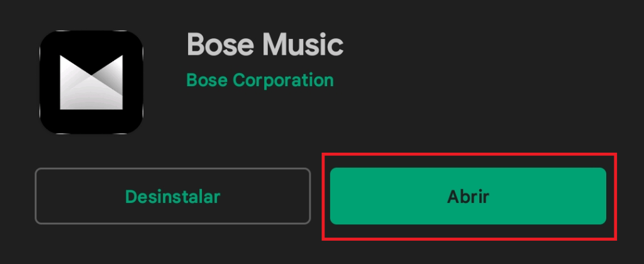Tap the rounded square app logo
Viewport: 644px width, 264px height.
coord(91,82)
